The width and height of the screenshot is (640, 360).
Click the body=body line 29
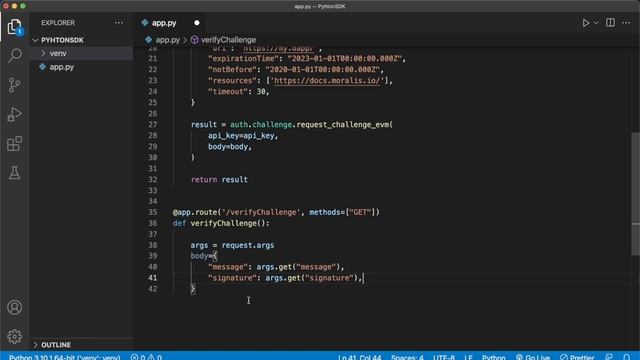(230, 147)
